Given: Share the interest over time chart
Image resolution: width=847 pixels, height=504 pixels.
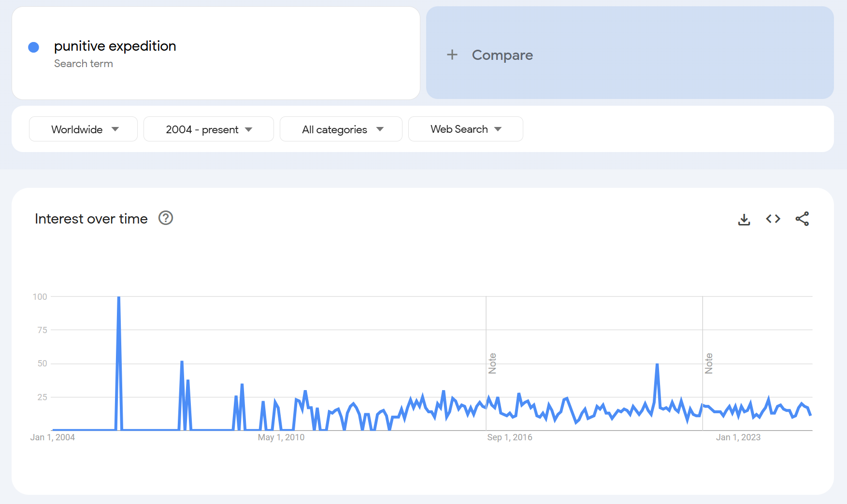Looking at the screenshot, I should point(802,219).
